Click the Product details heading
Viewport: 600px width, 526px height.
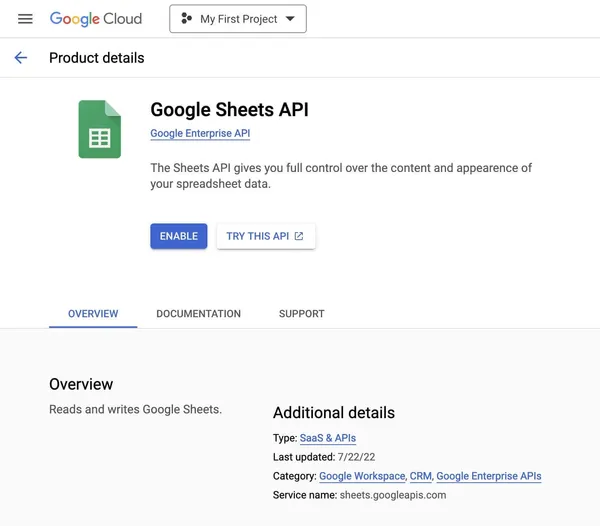97,58
